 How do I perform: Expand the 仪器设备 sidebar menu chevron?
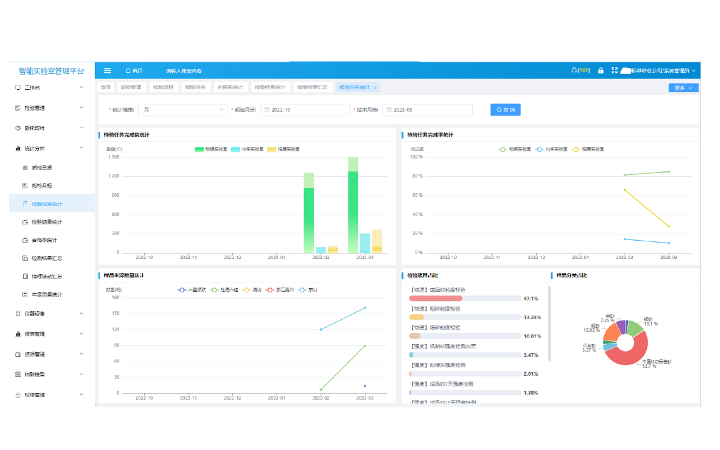coord(81,313)
